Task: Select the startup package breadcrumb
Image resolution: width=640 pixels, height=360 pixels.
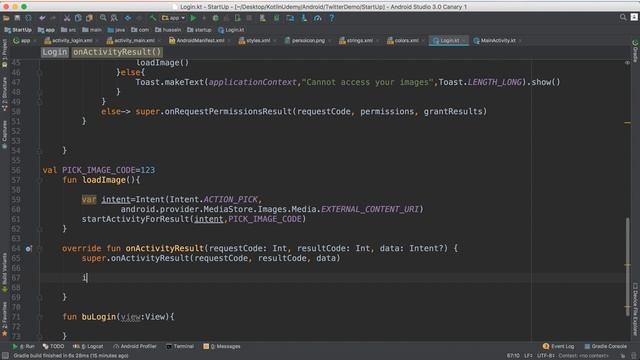Action: [x=199, y=30]
